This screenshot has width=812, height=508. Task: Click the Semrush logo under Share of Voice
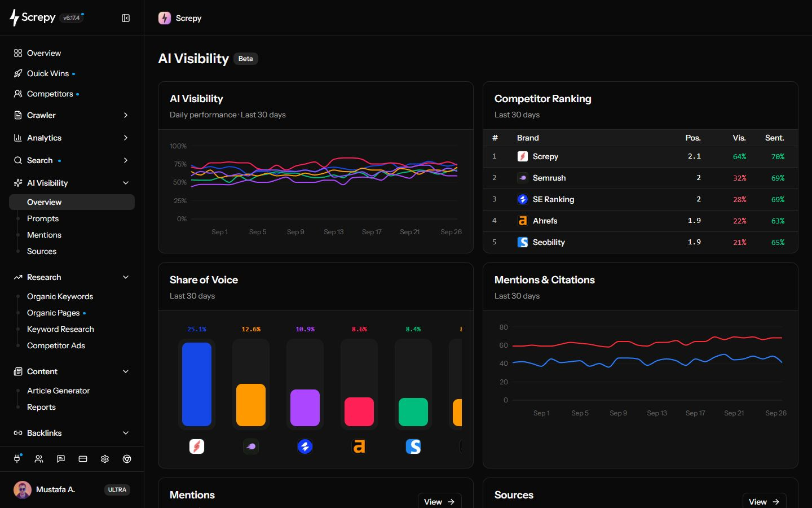[x=251, y=446]
